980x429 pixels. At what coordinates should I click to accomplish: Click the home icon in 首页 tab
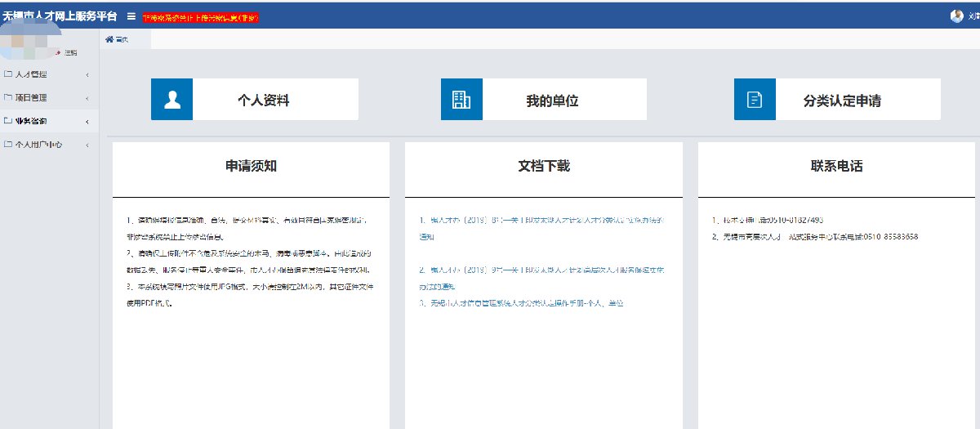coord(109,39)
